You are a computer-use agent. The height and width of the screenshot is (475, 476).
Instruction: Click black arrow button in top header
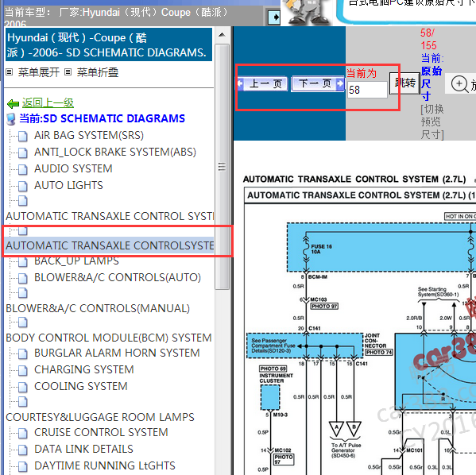pyautogui.click(x=274, y=17)
